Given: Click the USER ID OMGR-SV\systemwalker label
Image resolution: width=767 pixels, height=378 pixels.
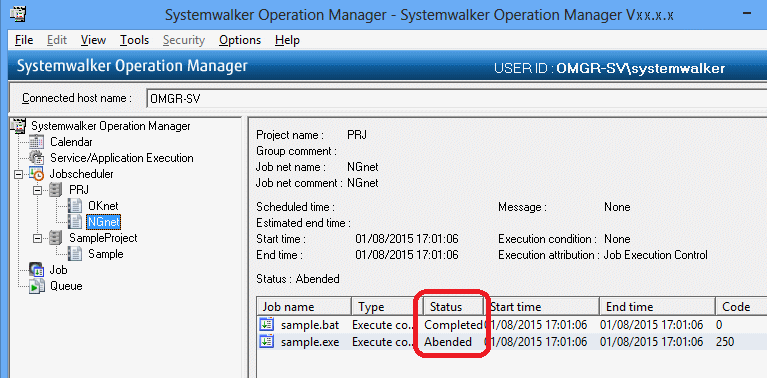Looking at the screenshot, I should coord(609,68).
